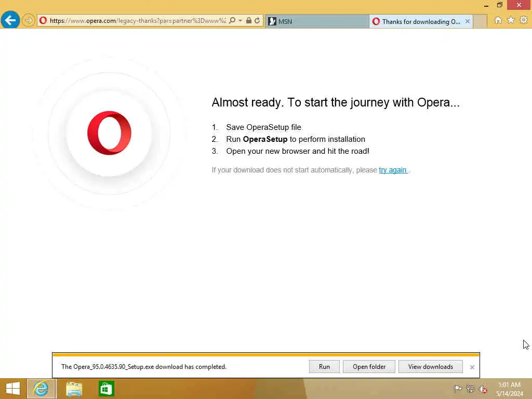
Task: Restore down the browser window
Action: [x=499, y=5]
